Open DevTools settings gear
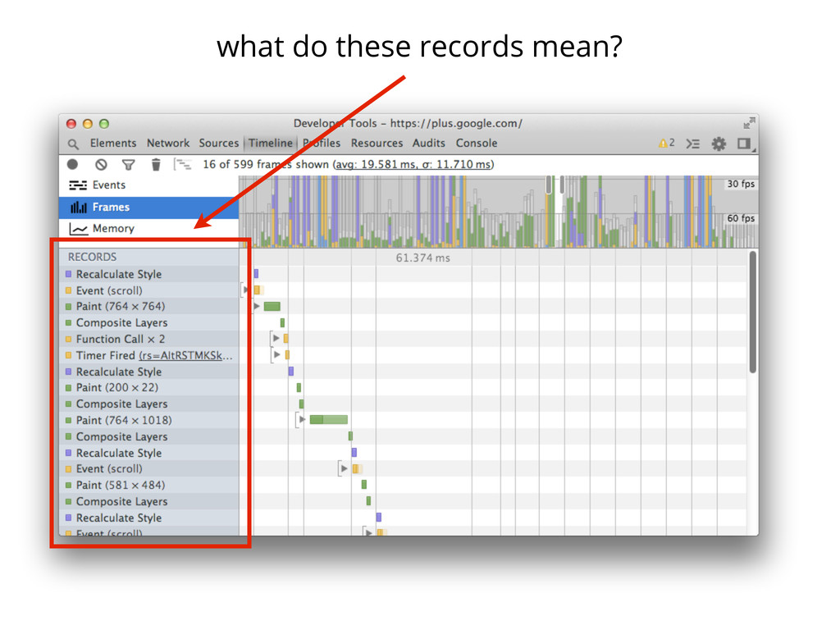This screenshot has width=840, height=630. click(x=719, y=144)
